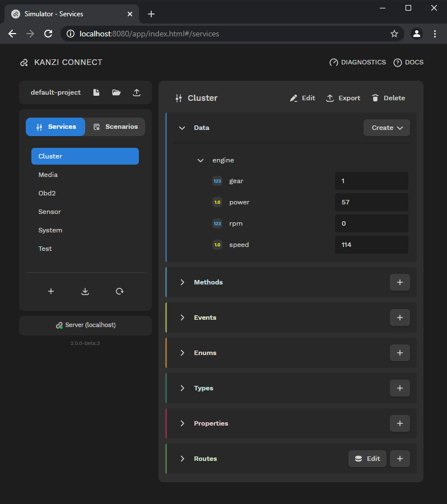The image size is (447, 504).
Task: Edit the Cluster service
Action: 302,97
